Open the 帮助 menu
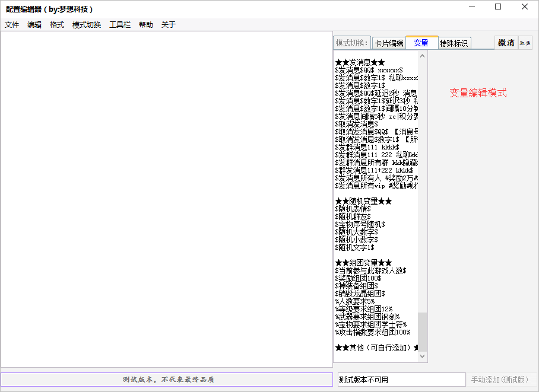Viewport: 539px width, 392px height. [145, 24]
